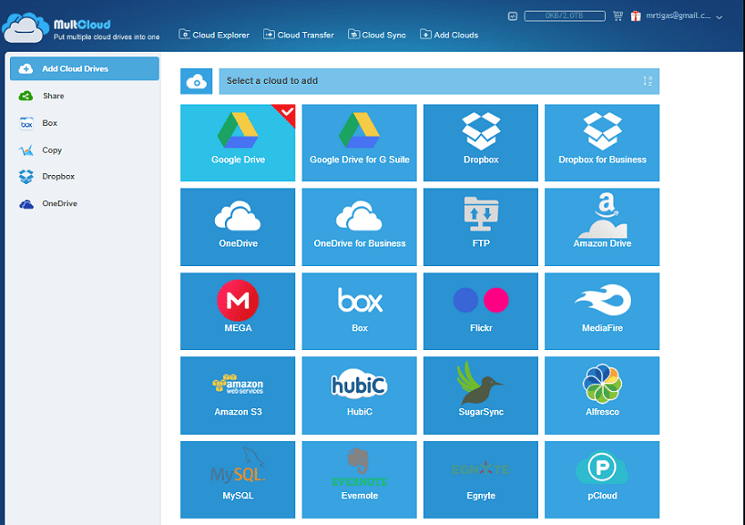Click the 'Select a cloud to add' bar

coord(439,81)
